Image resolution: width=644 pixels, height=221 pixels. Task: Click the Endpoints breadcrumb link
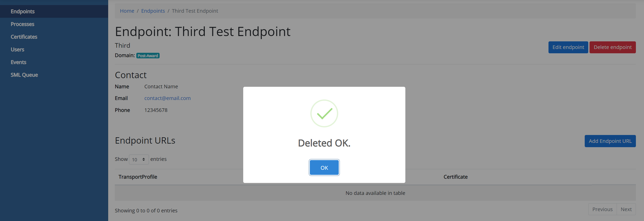tap(153, 11)
